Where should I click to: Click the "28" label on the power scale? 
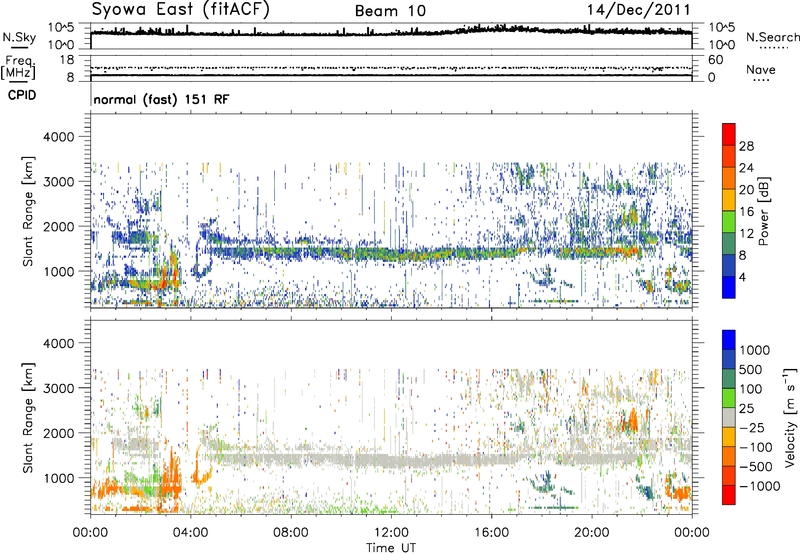click(746, 146)
